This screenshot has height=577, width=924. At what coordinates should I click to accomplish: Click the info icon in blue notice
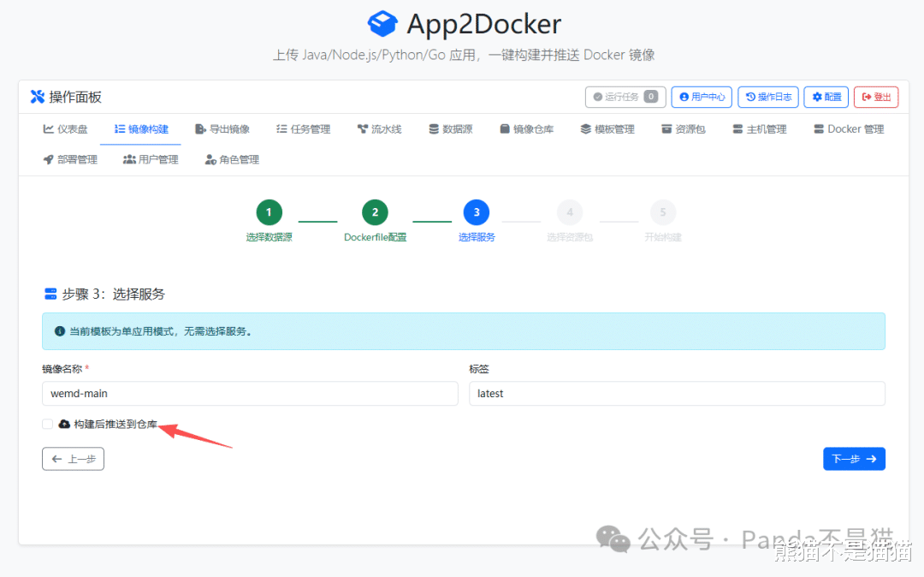[60, 331]
